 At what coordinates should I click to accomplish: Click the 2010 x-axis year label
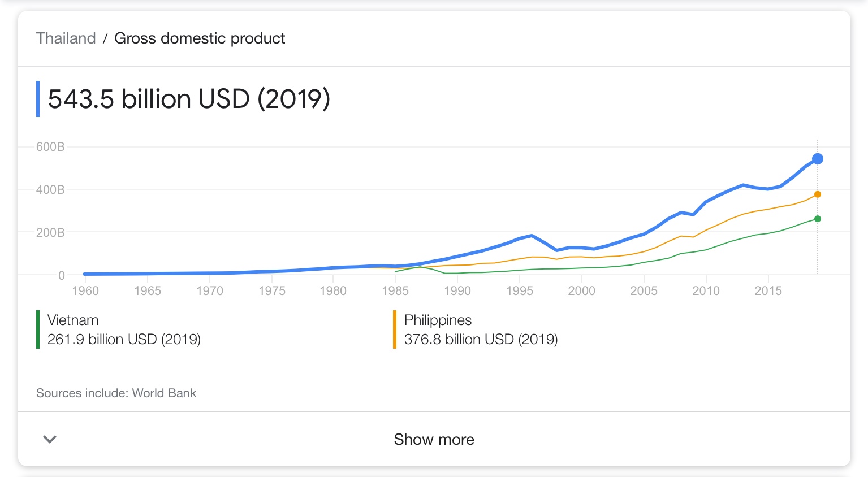(706, 290)
